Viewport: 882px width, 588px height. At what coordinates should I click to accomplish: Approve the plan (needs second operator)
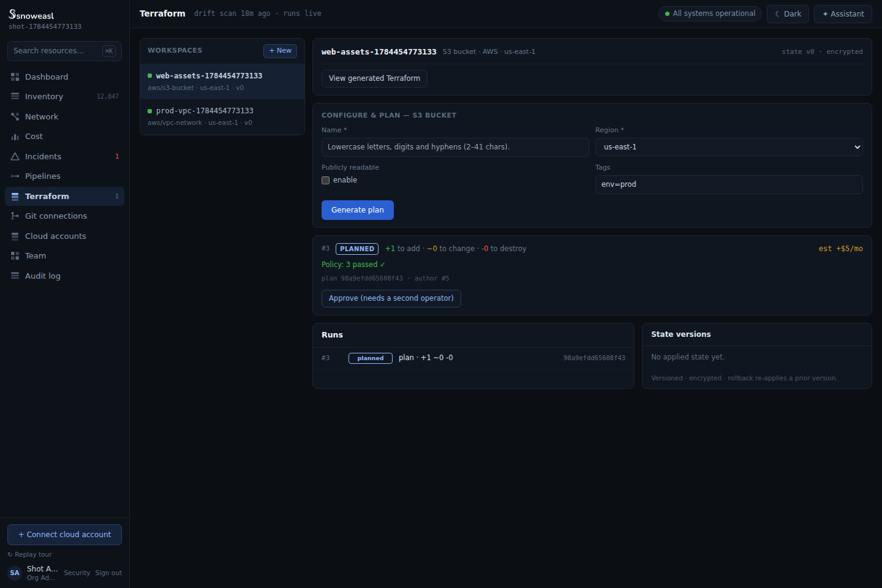tap(391, 298)
